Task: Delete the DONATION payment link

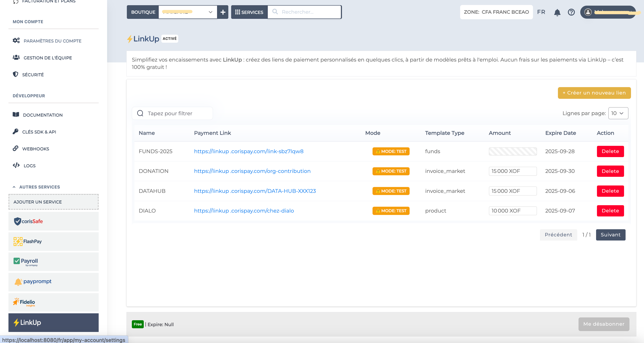Action: (x=610, y=171)
